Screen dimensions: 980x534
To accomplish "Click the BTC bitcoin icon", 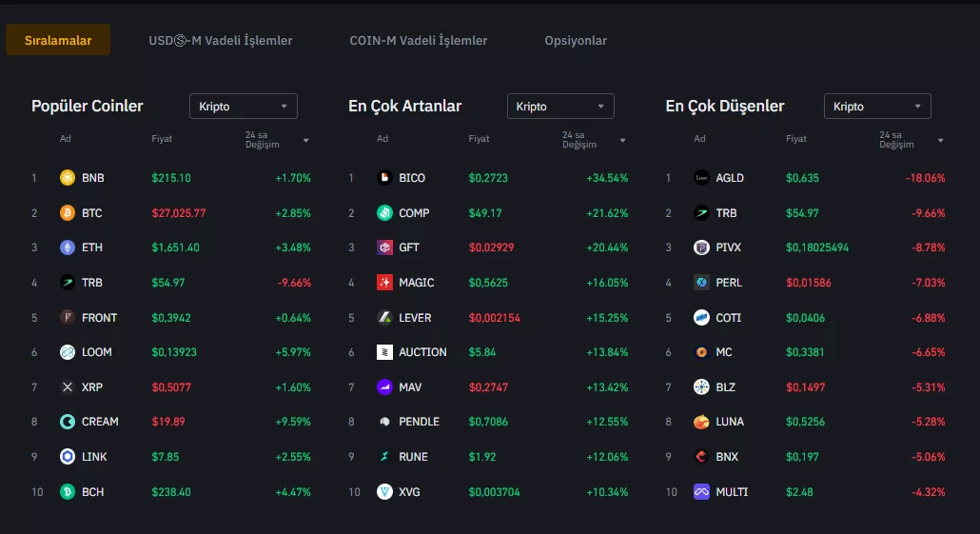I will [68, 212].
